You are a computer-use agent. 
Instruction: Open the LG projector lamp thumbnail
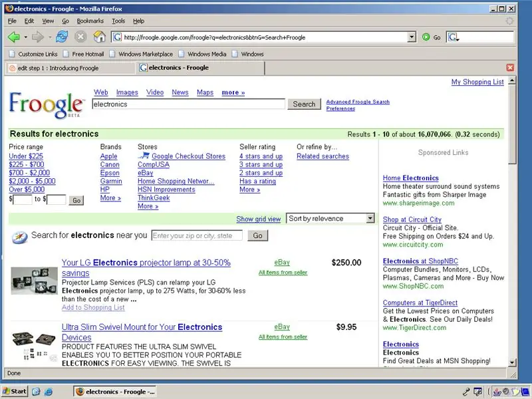(35, 281)
